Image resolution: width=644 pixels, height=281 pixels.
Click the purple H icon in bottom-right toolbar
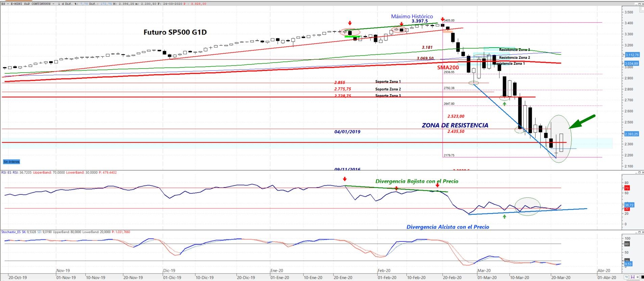[633, 277]
